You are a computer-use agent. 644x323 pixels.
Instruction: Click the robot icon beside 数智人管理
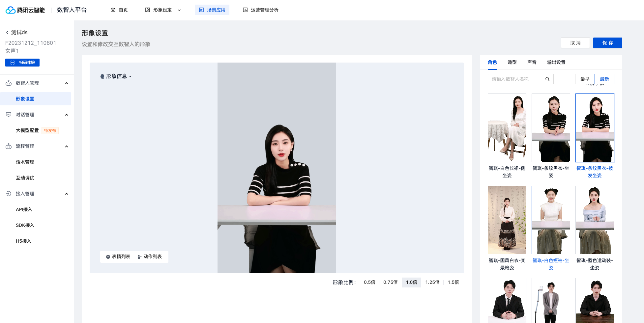pos(9,83)
